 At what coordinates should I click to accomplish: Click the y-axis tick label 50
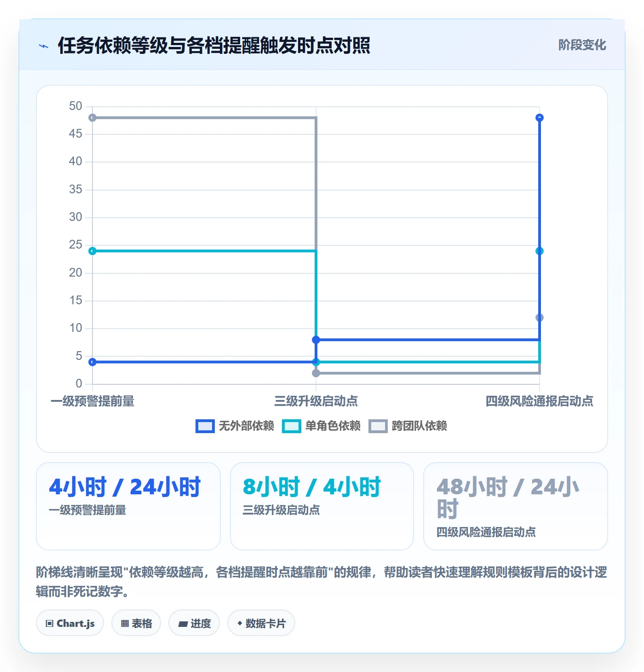(75, 106)
